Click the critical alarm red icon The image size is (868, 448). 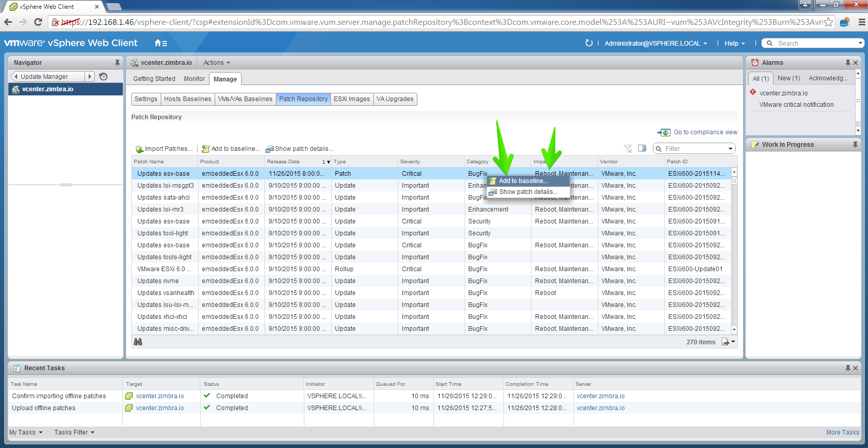[753, 92]
